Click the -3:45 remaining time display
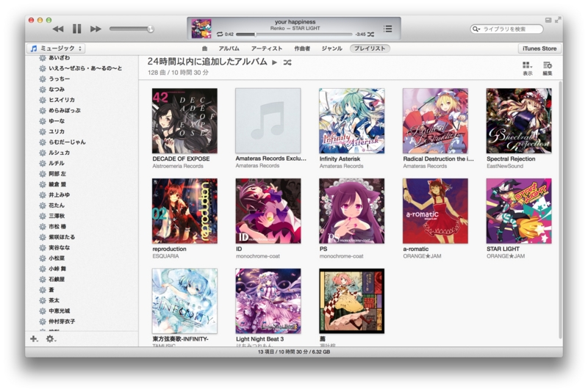The height and width of the screenshot is (392, 588). pyautogui.click(x=360, y=34)
